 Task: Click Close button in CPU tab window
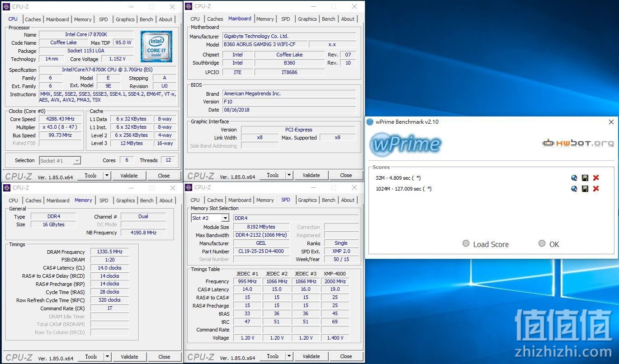tap(164, 176)
